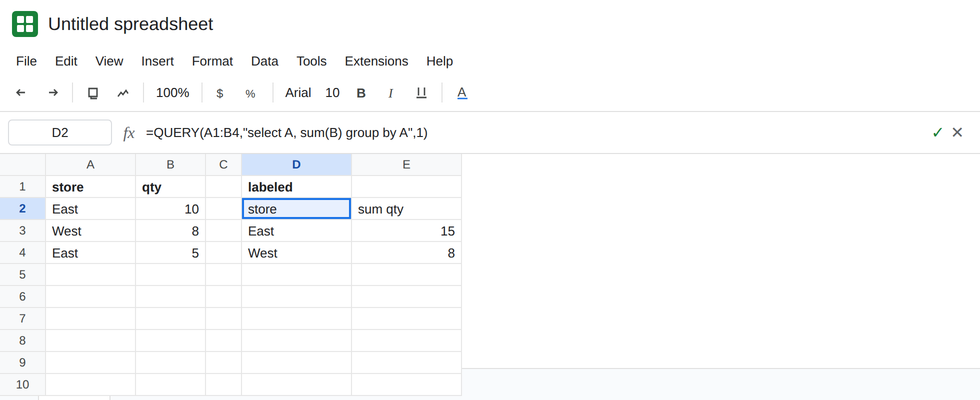Format as percent with percent icon
Image resolution: width=980 pixels, height=400 pixels.
coord(250,93)
